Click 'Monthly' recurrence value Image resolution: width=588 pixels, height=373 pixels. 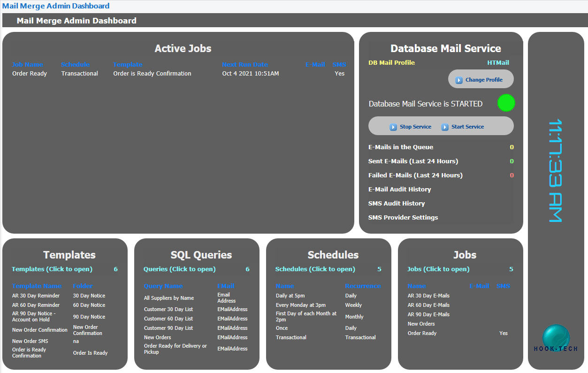[x=354, y=317]
